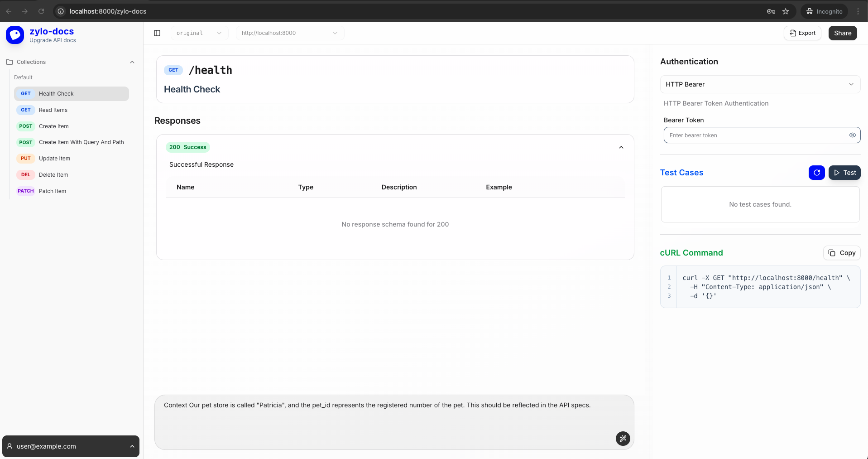Bookmark this page with the star icon
Viewport: 868px width, 459px height.
pyautogui.click(x=786, y=11)
